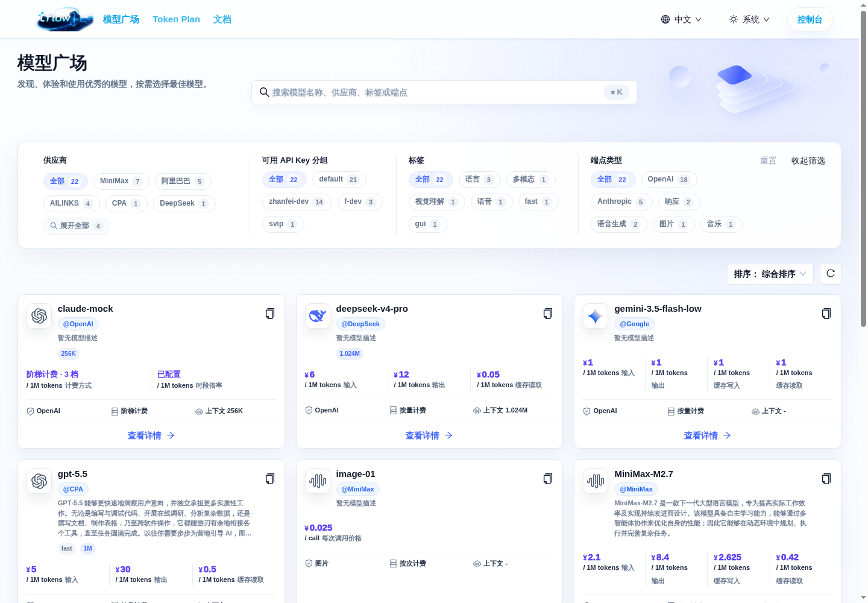The image size is (868, 603).
Task: Copy the gpt-5.5 model name
Action: click(270, 479)
